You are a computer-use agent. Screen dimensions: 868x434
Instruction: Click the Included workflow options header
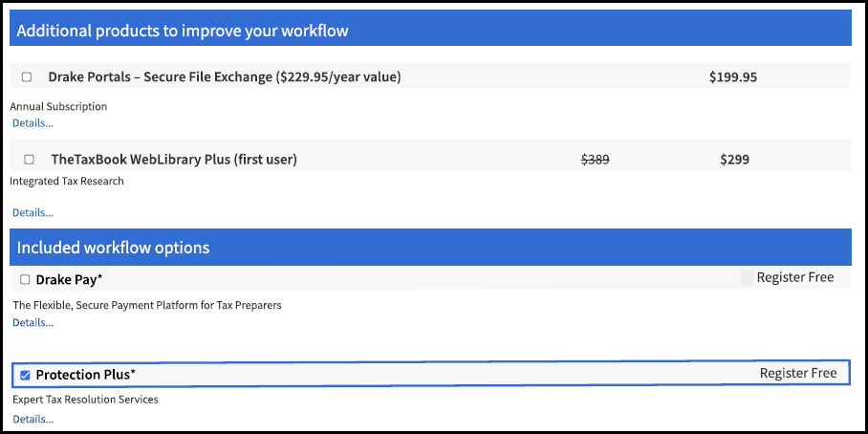coord(431,247)
